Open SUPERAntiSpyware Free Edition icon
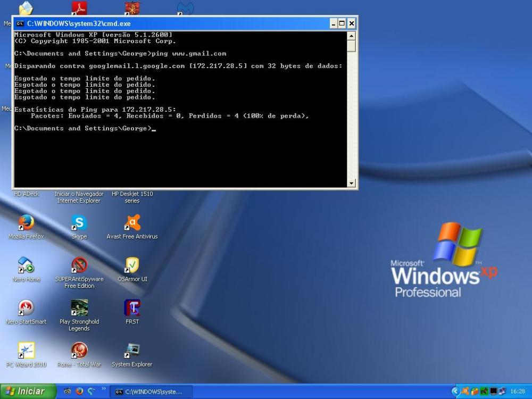The width and height of the screenshot is (532, 399). [x=79, y=265]
